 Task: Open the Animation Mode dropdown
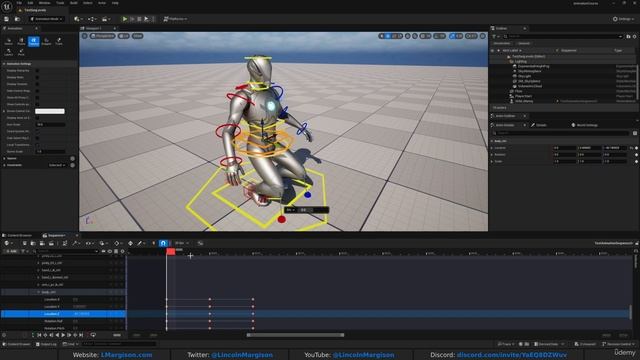pyautogui.click(x=46, y=19)
